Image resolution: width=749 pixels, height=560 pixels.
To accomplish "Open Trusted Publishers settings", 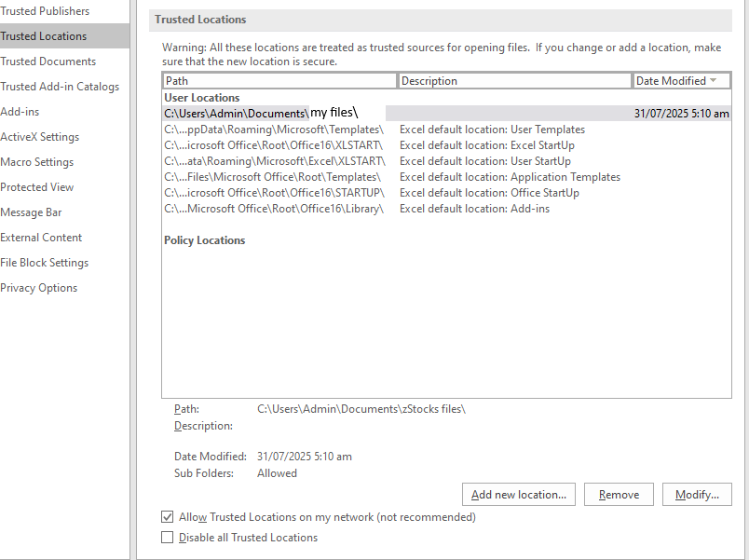I will 45,11.
